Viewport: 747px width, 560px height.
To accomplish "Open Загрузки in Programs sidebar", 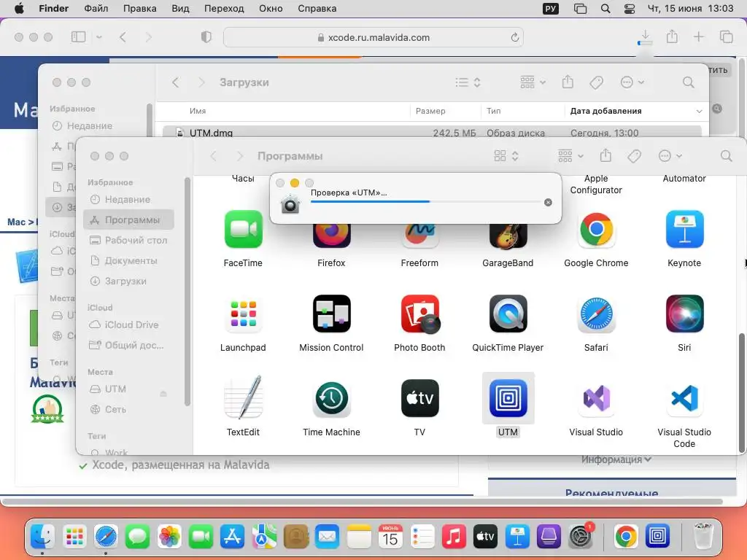I will [128, 281].
